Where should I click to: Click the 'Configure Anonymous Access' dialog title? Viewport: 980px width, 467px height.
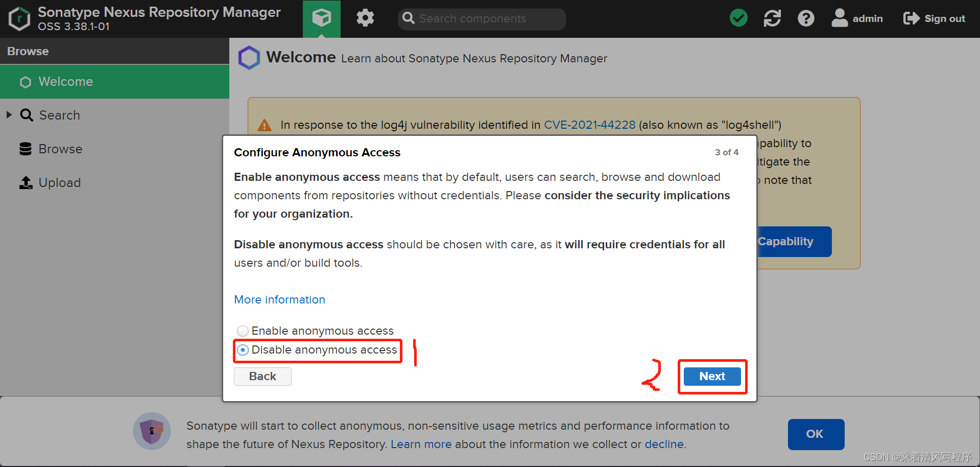click(317, 152)
